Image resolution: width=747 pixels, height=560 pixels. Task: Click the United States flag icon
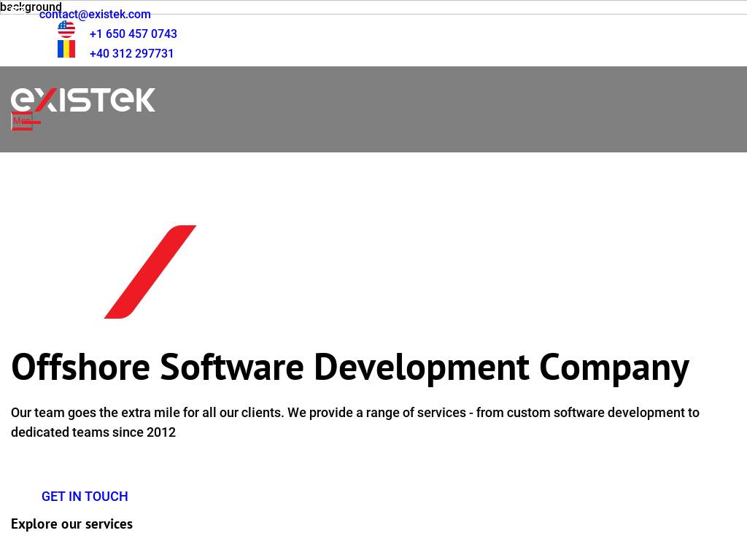coord(66,29)
